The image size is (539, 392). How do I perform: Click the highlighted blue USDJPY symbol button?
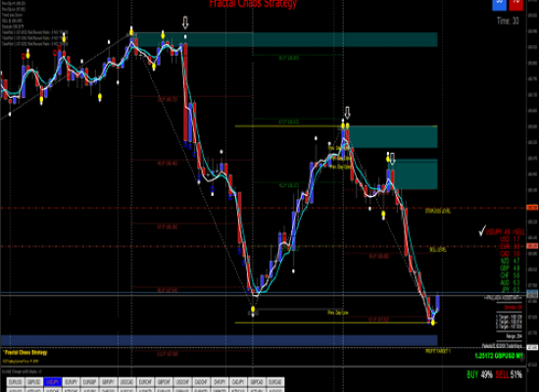53,382
